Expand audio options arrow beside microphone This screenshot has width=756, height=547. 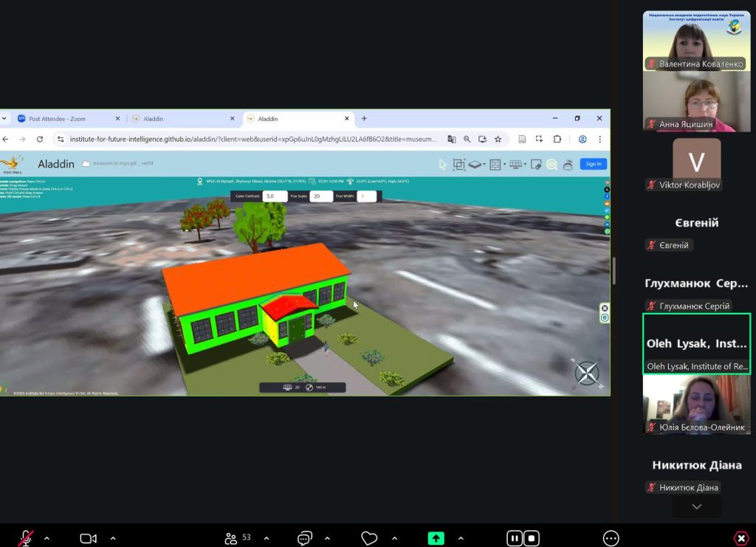[47, 538]
